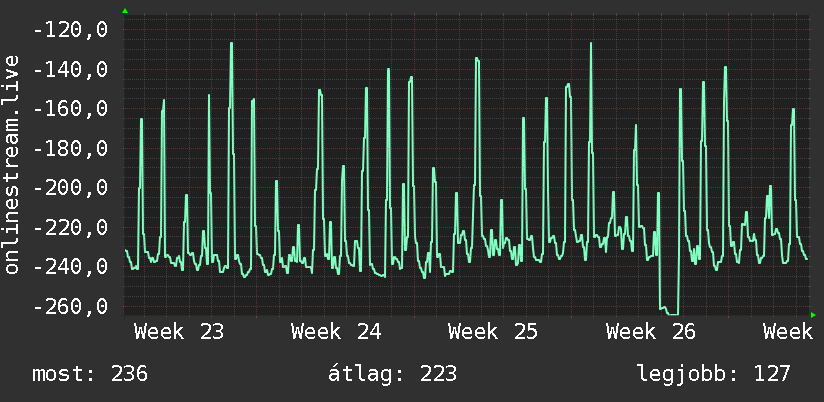The height and width of the screenshot is (402, 824).
Task: Click the Week 25 axis label
Action: [x=493, y=332]
